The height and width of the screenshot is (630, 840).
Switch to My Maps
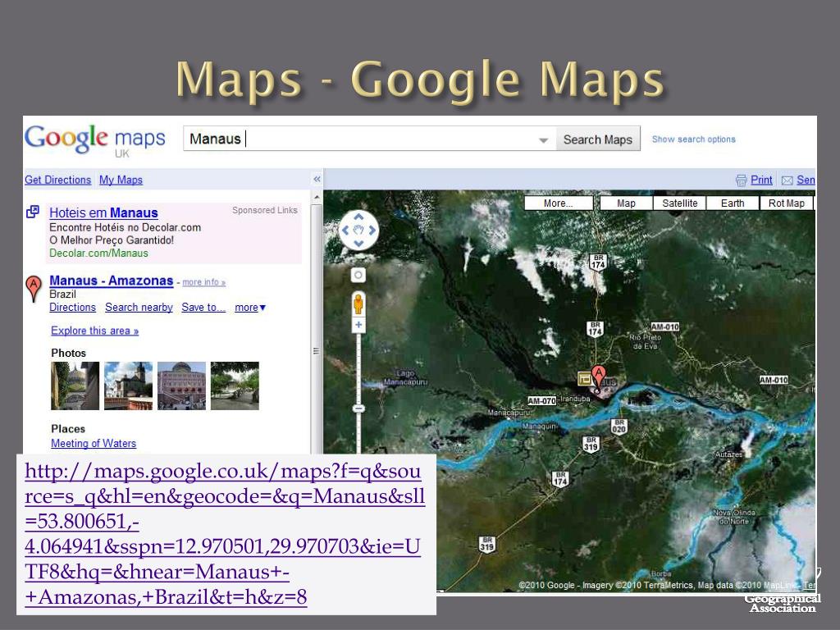[x=121, y=180]
